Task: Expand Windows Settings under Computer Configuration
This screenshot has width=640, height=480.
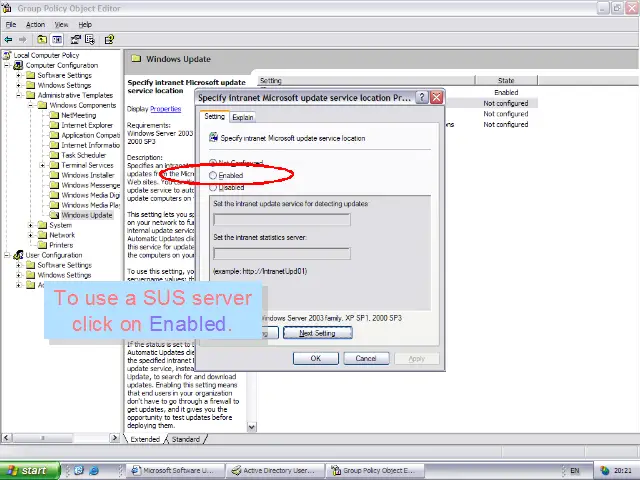Action: [x=19, y=85]
